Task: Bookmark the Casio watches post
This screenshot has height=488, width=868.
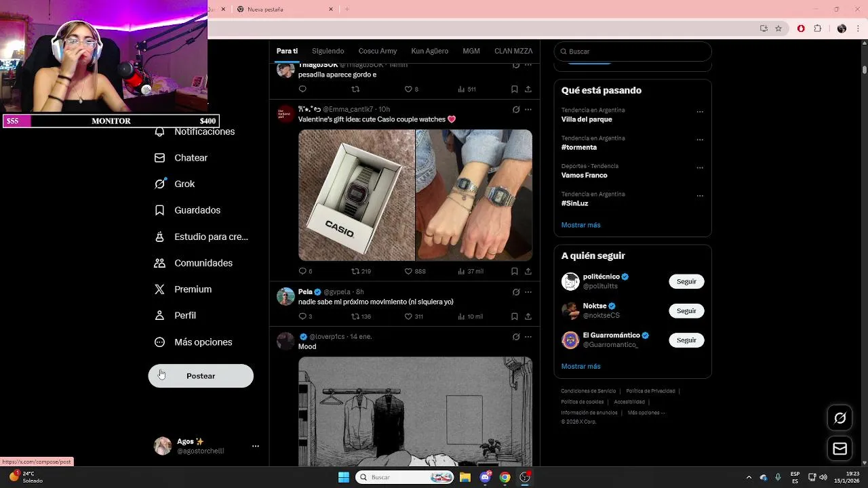Action: [x=515, y=271]
